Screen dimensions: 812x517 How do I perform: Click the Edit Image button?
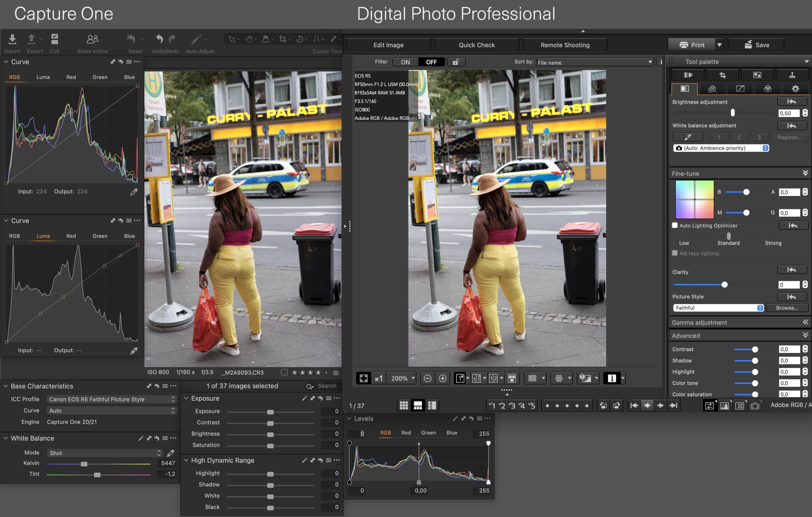coord(389,45)
